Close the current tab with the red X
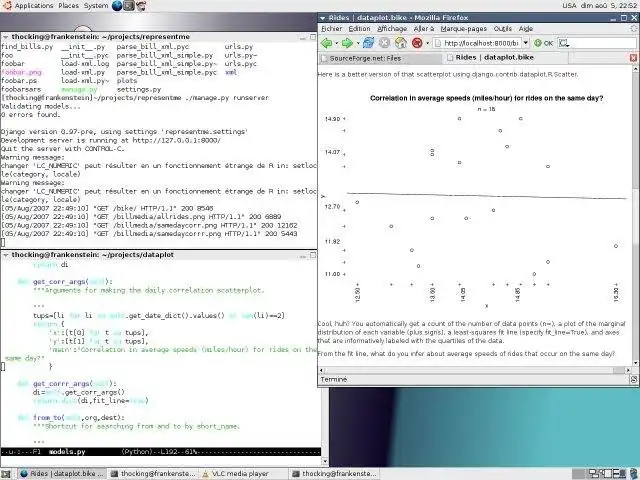 (633, 58)
